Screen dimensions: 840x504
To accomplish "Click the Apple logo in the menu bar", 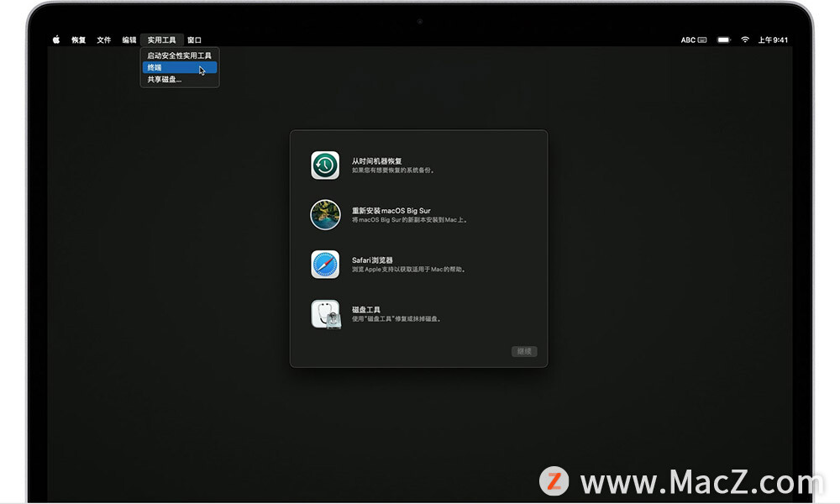I will [x=55, y=39].
